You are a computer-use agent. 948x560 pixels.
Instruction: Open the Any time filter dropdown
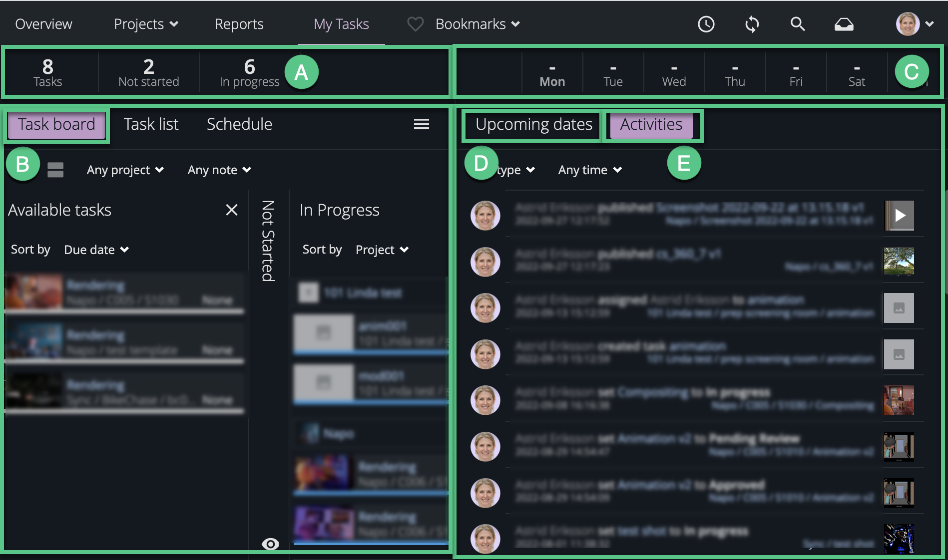pos(589,170)
